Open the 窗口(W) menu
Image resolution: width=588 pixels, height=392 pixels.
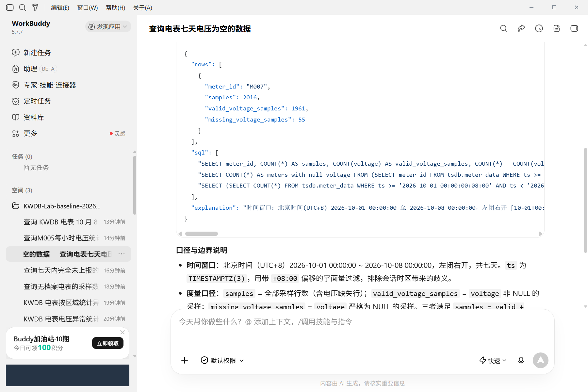click(x=88, y=8)
